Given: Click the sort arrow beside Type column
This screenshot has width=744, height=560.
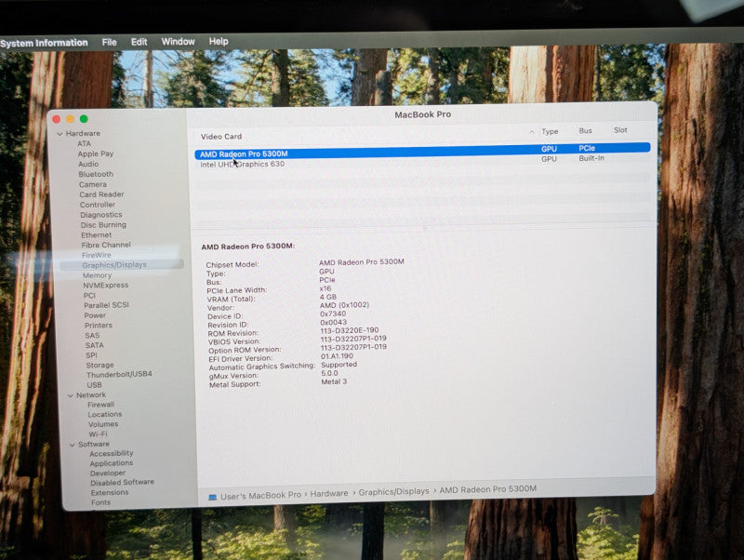Looking at the screenshot, I should click(532, 132).
